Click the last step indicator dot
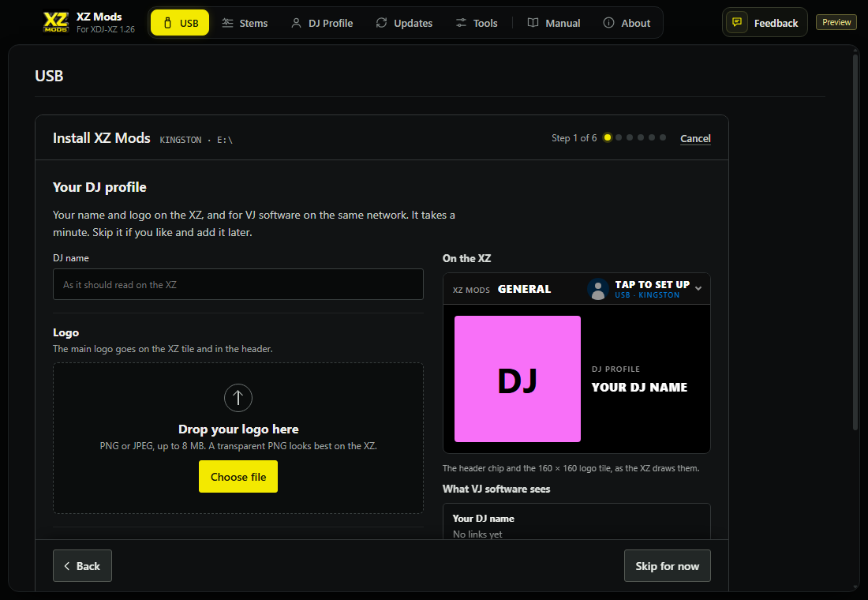Image resolution: width=868 pixels, height=600 pixels. pos(663,137)
